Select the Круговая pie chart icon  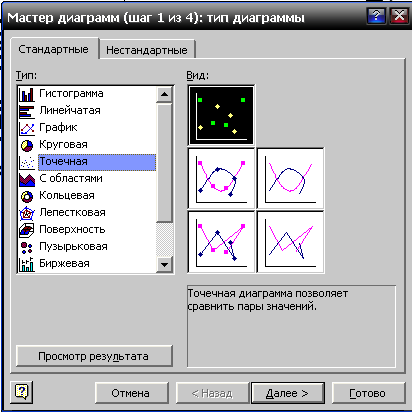[27, 145]
